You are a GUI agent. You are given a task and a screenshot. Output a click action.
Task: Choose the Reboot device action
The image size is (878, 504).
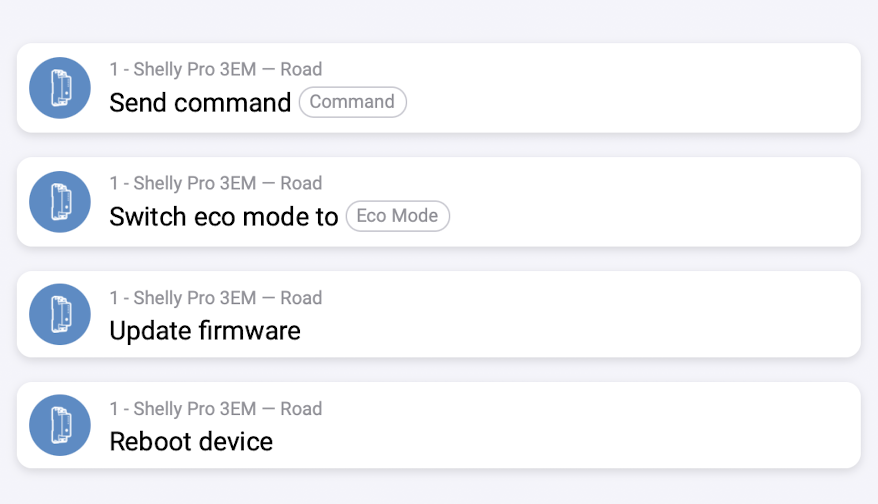(191, 441)
